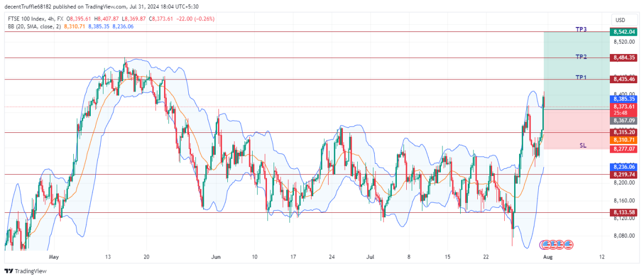Image resolution: width=644 pixels, height=279 pixels.
Task: Click the 8,277.07 stop-loss price label
Action: coord(624,149)
